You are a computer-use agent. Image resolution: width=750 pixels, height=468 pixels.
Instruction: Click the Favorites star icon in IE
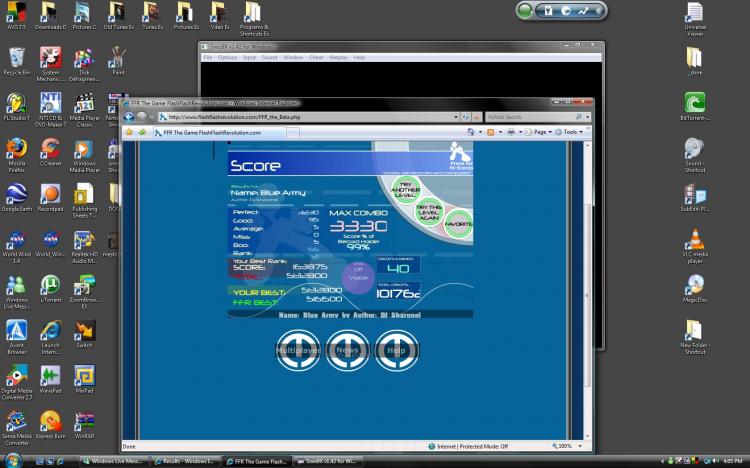click(129, 131)
